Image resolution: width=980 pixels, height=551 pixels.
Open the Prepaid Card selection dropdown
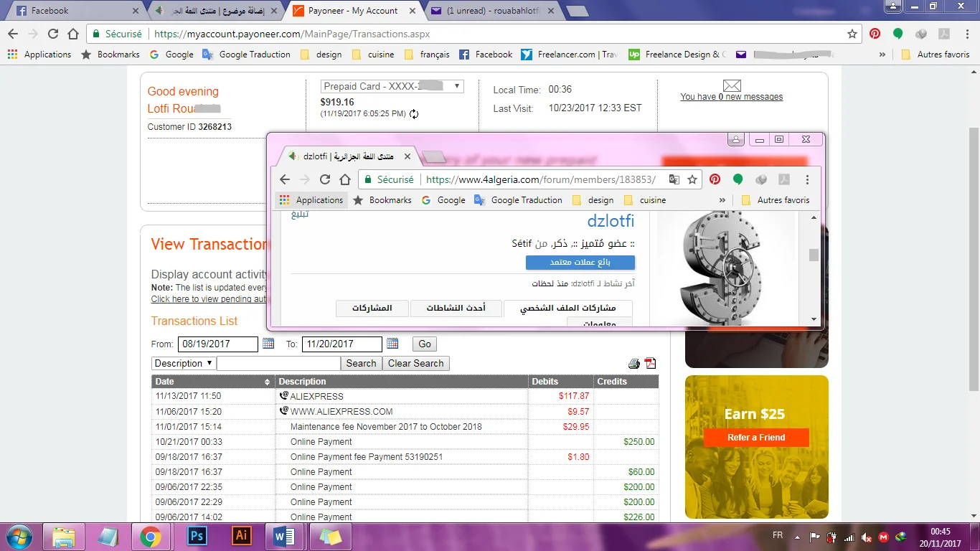[392, 86]
